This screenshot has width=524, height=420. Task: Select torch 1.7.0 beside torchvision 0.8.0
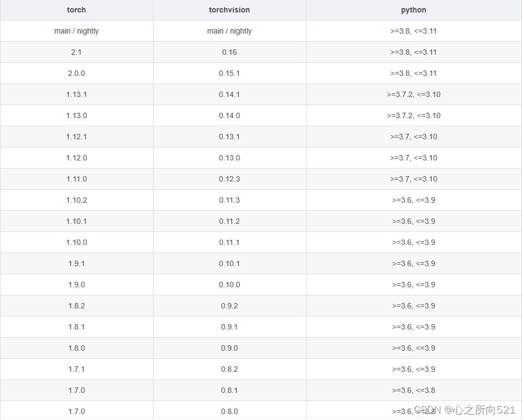coord(76,410)
